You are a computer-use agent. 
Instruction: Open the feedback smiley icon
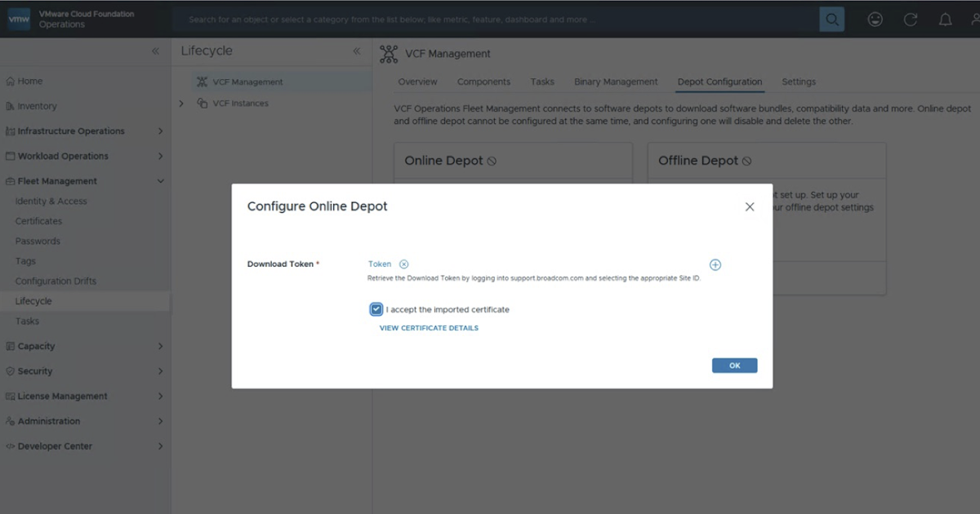(875, 20)
